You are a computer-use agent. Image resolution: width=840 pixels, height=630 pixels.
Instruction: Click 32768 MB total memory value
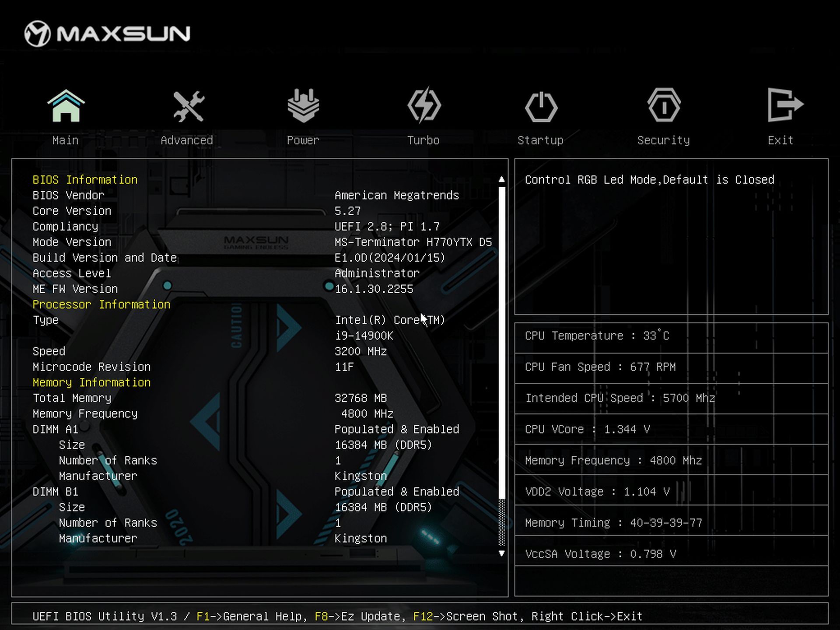pyautogui.click(x=360, y=398)
